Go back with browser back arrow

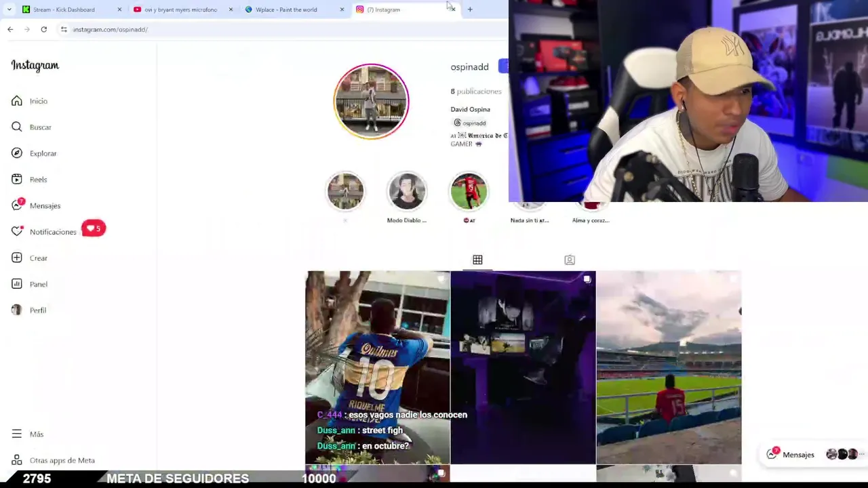10,29
